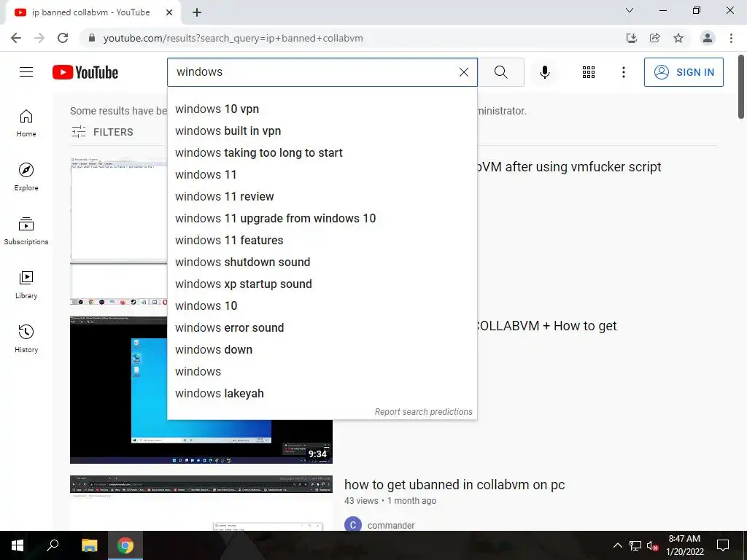Open the first Notepad video thumbnail
The height and width of the screenshot is (560, 747).
(119, 231)
